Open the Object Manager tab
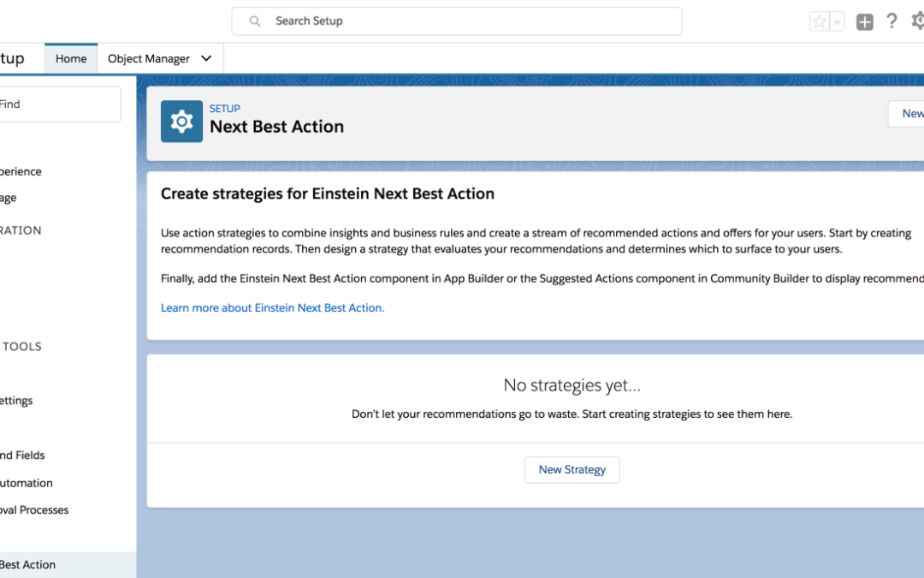Screen dimensions: 924x578 click(x=149, y=59)
